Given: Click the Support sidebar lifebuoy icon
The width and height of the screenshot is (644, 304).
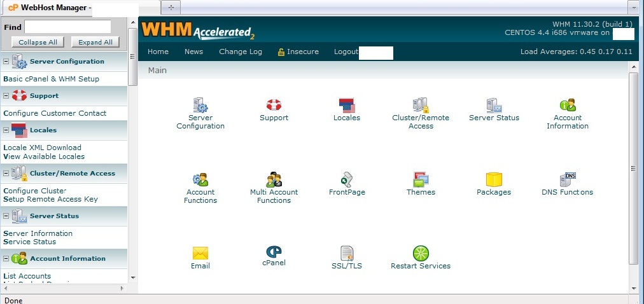Looking at the screenshot, I should (x=19, y=95).
